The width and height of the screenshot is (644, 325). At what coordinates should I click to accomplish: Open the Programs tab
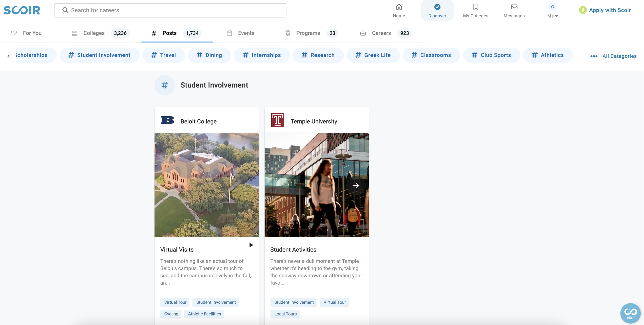tap(312, 33)
